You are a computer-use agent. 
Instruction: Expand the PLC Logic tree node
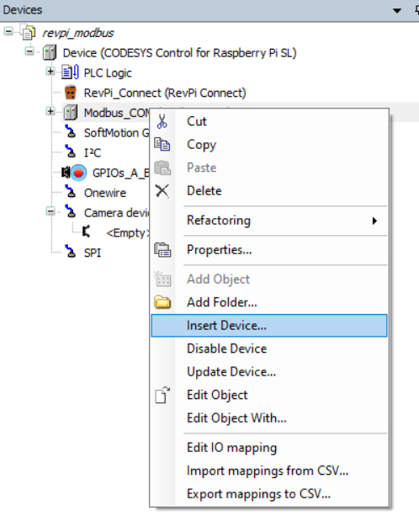pos(50,72)
